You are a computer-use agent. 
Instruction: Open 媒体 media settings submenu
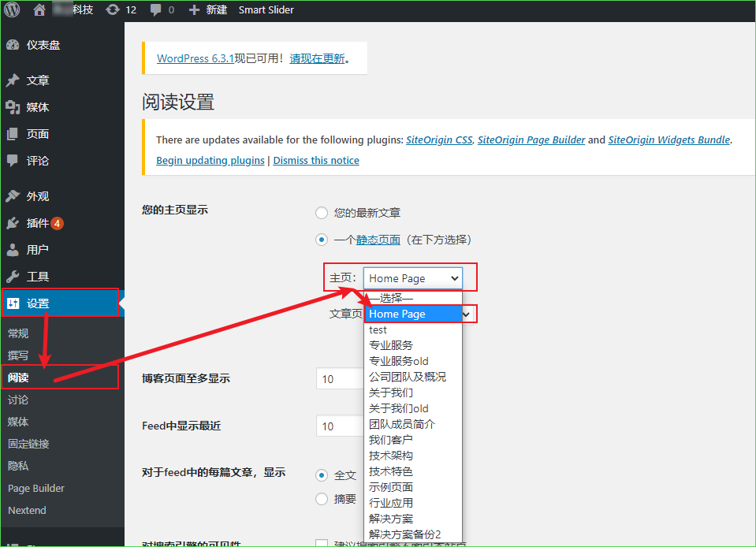pyautogui.click(x=18, y=422)
